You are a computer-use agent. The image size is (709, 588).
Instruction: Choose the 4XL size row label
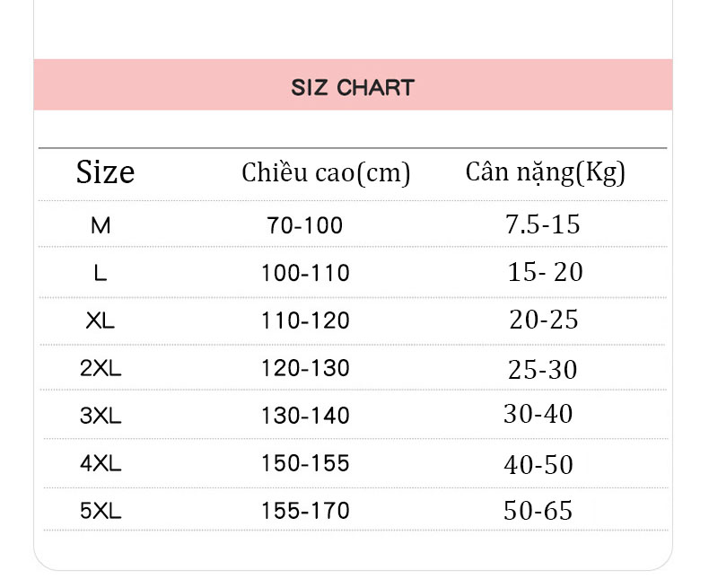(101, 463)
